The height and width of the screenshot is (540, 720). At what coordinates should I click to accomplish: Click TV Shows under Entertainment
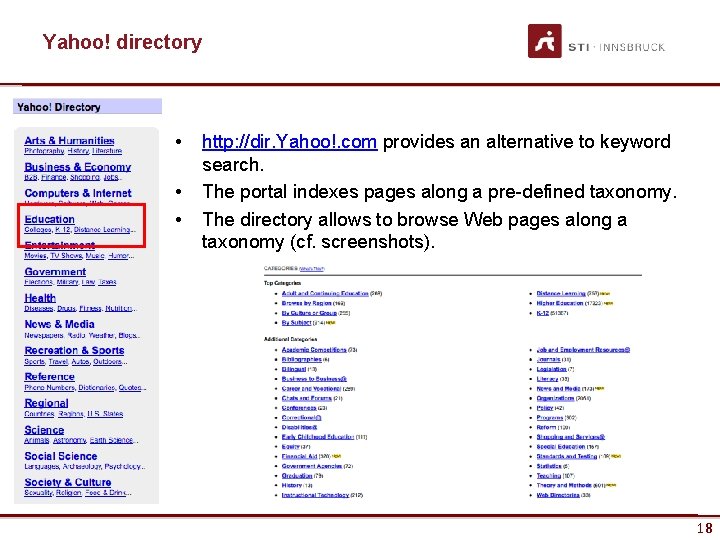[67, 255]
